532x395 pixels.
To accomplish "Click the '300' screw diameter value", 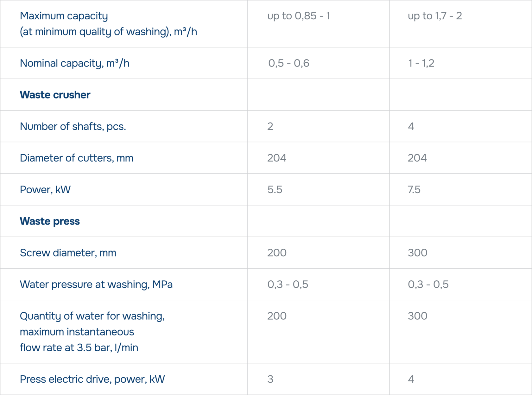I will [x=418, y=253].
